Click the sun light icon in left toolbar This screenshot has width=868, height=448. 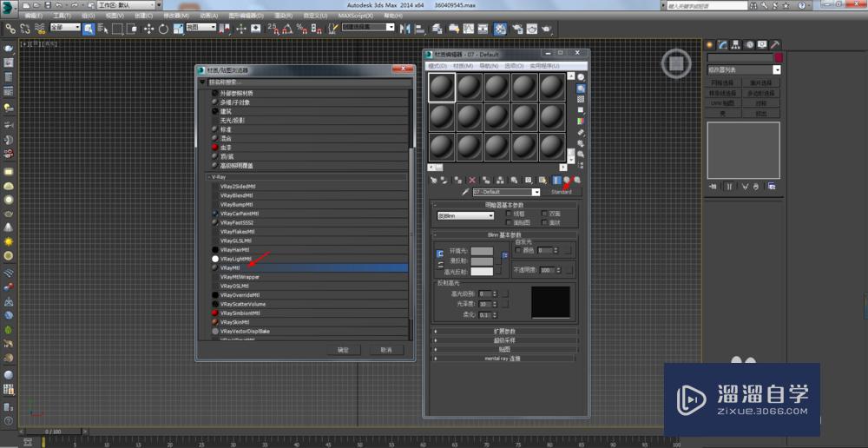9,242
